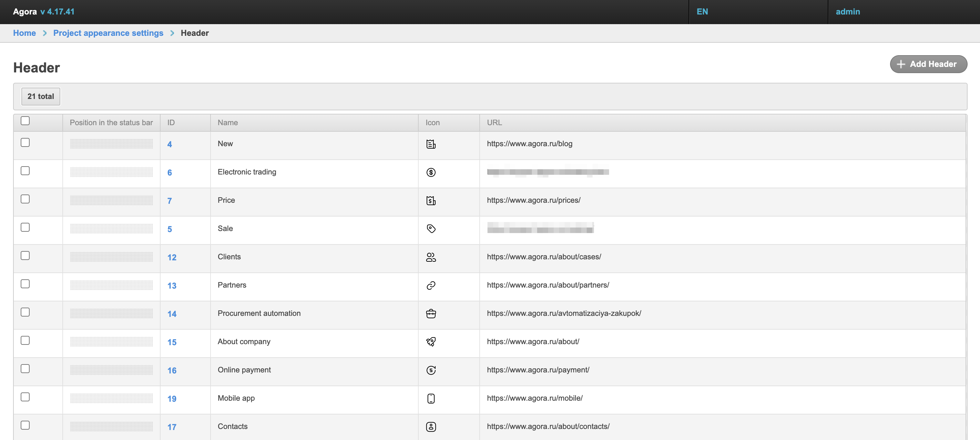Viewport: 980px width, 440px height.
Task: Check the checkbox for the Price row
Action: coord(25,199)
